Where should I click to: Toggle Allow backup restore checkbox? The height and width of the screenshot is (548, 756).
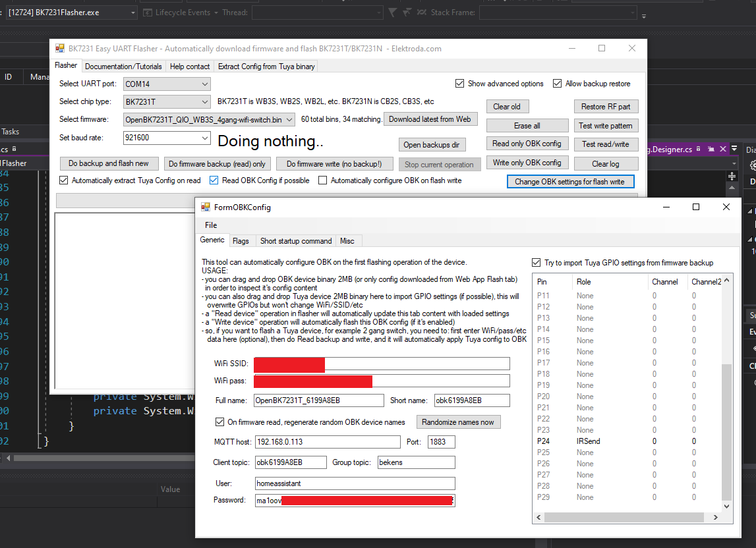tap(557, 84)
